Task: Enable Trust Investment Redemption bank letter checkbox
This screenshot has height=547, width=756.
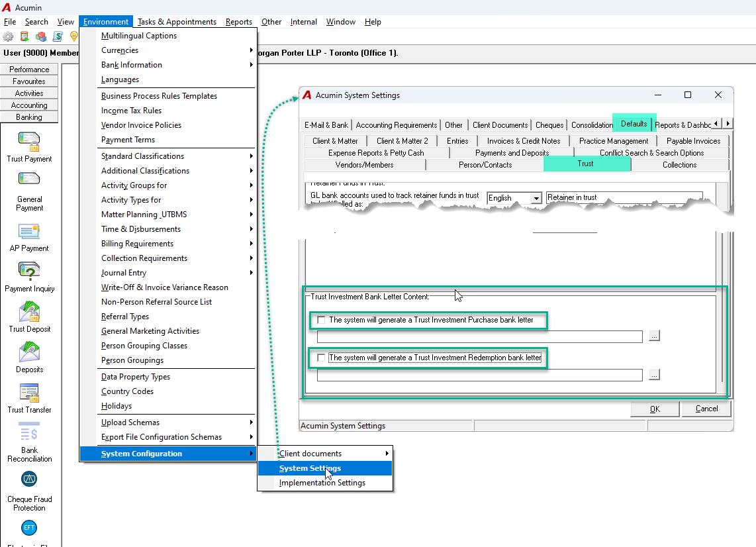Action: click(321, 358)
